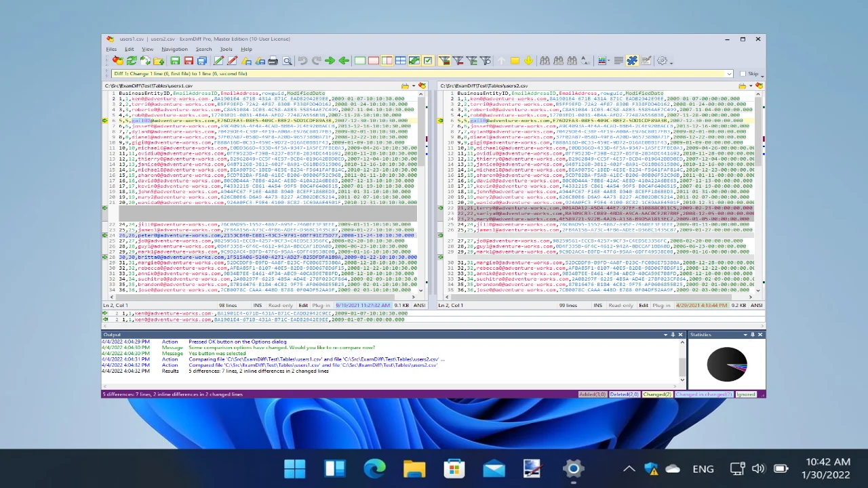Toggle the vertical split panes view icon
The image size is (868, 488).
387,61
